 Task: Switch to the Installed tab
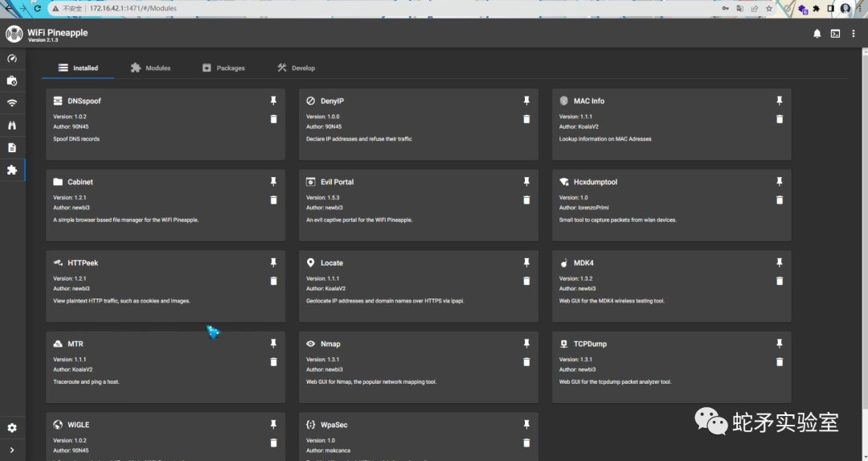[x=78, y=68]
